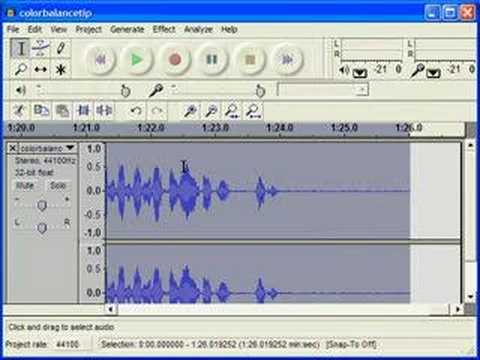Image resolution: width=480 pixels, height=360 pixels.
Task: Toggle Mute on the track
Action: coord(25,186)
